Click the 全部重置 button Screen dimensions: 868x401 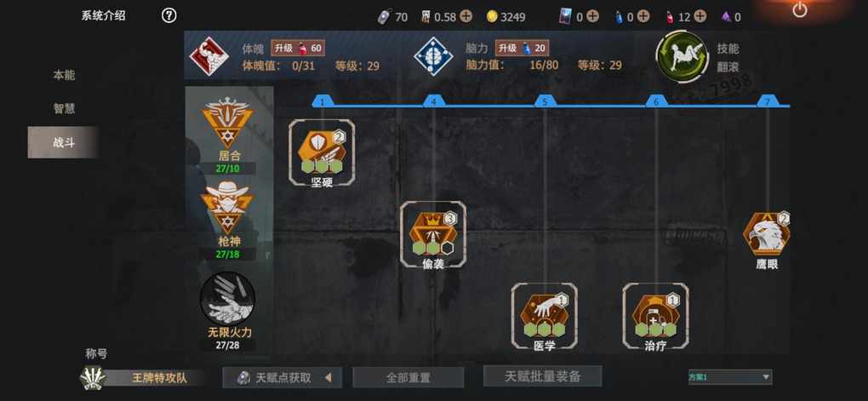[x=408, y=378]
